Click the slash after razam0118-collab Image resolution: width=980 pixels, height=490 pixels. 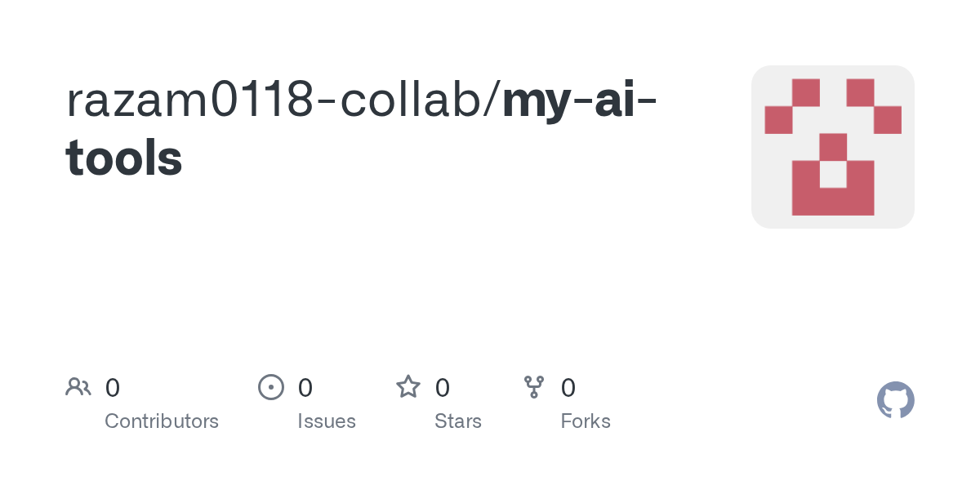coord(493,101)
